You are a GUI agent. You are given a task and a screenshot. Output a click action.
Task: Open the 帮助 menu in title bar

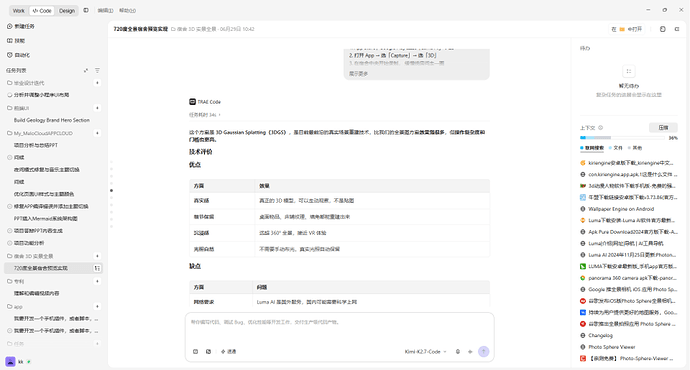click(x=128, y=11)
